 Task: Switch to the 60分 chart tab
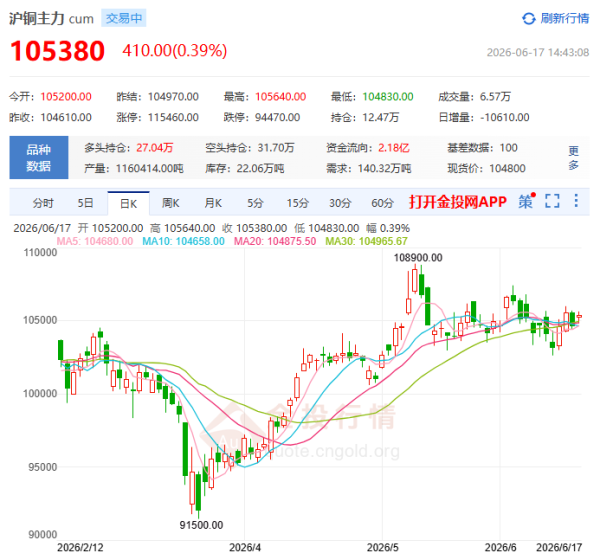click(382, 203)
